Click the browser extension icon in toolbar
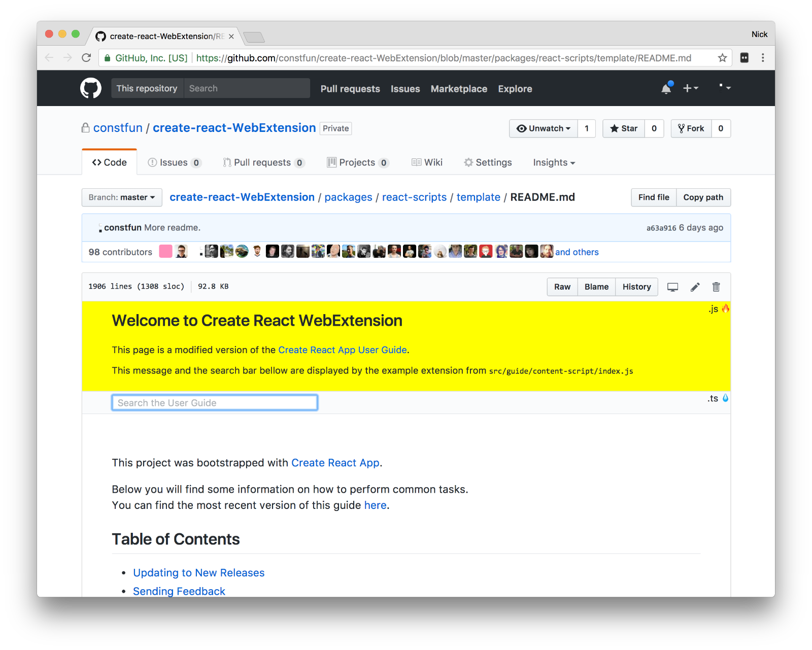Image resolution: width=812 pixels, height=650 pixels. point(745,58)
